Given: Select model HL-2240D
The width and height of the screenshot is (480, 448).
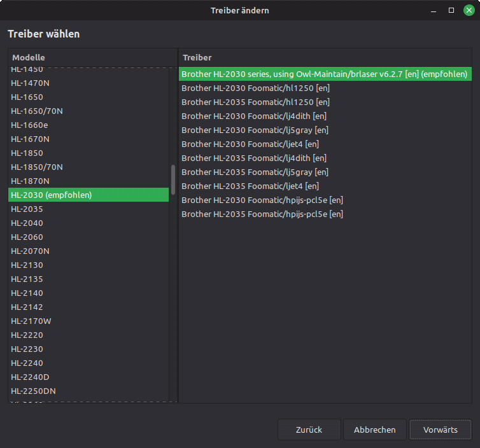Looking at the screenshot, I should coord(88,377).
